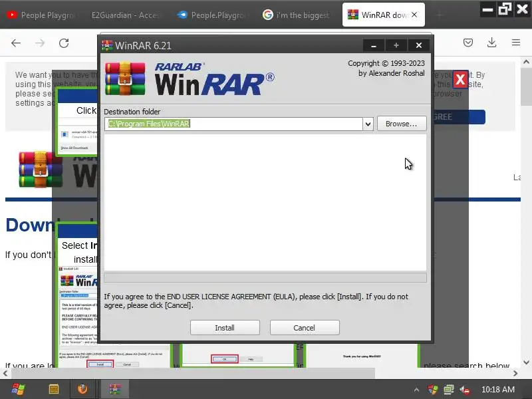532x399 pixels.
Task: Click the muted volume tray icon
Action: pos(464,390)
